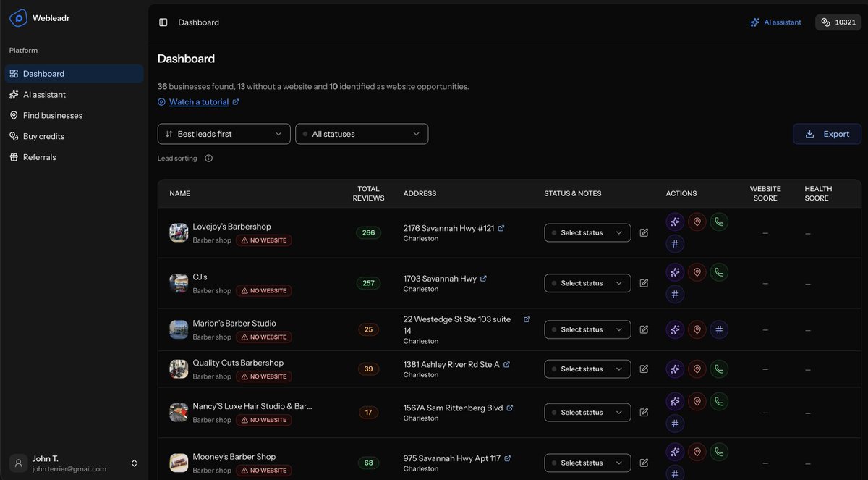Open external link for 22 Westedge St address
Screen dimensions: 868x480
[x=527, y=319]
